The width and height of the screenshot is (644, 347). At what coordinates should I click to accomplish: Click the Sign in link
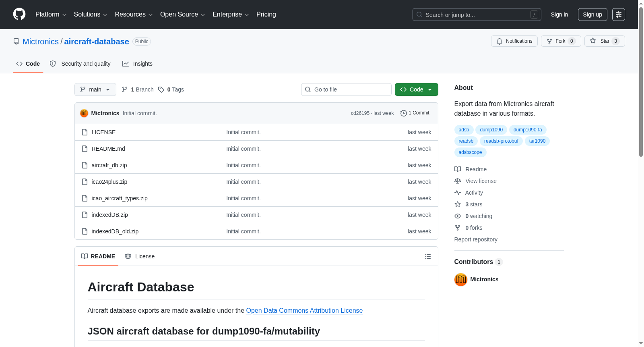pyautogui.click(x=559, y=15)
